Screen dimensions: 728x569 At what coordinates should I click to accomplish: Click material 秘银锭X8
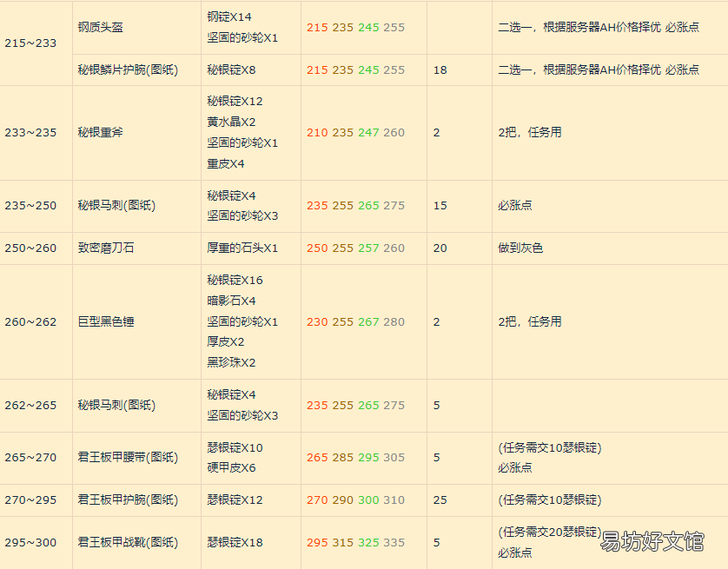pos(231,70)
